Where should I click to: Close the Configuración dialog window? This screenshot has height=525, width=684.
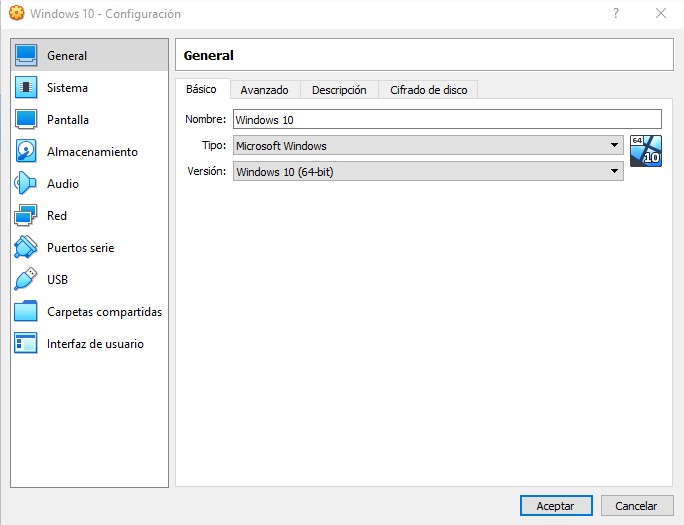[x=661, y=13]
